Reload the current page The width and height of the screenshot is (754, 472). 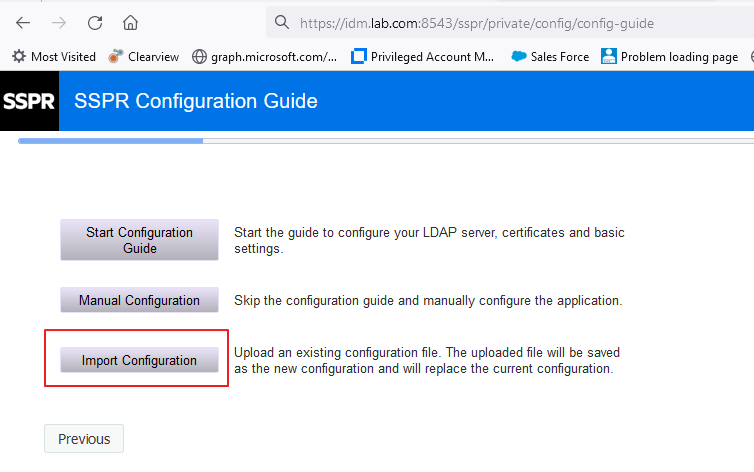(95, 22)
